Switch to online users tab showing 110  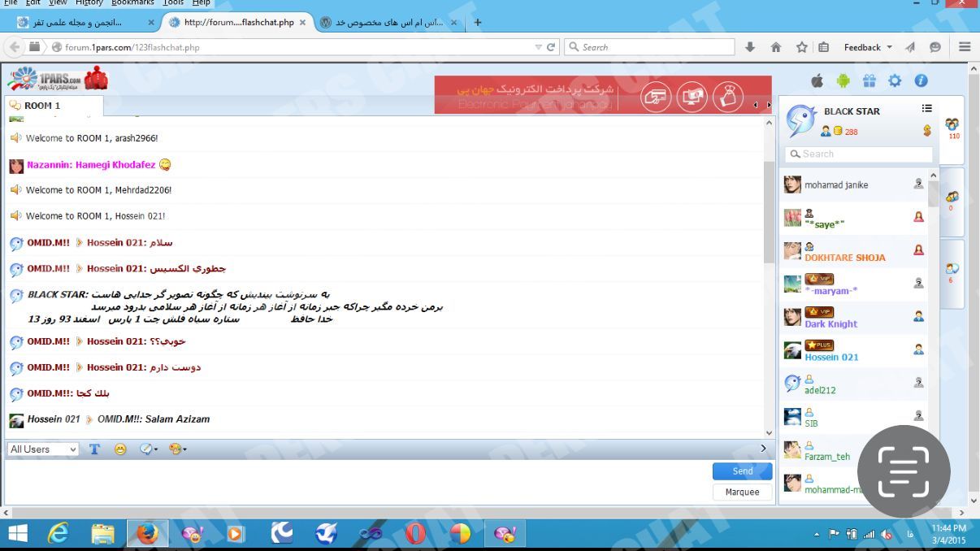(x=952, y=128)
